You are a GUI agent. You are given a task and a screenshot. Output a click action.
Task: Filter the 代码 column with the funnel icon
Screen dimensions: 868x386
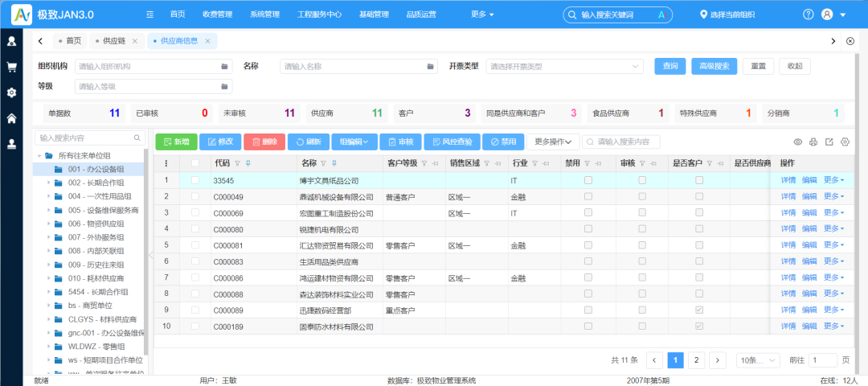pos(237,163)
